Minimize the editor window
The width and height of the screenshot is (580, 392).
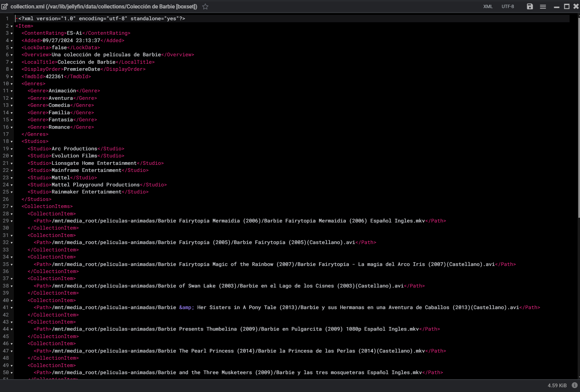coord(557,6)
